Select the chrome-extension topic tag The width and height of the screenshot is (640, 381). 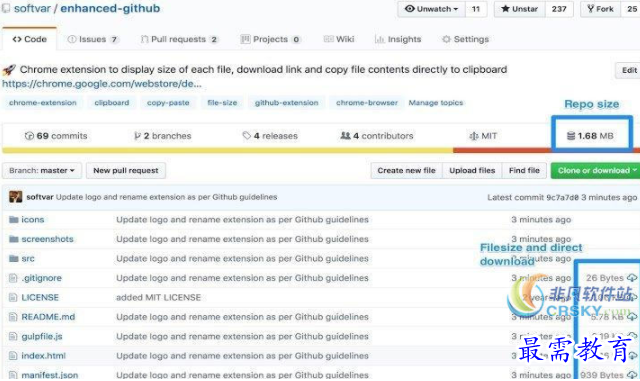point(43,103)
